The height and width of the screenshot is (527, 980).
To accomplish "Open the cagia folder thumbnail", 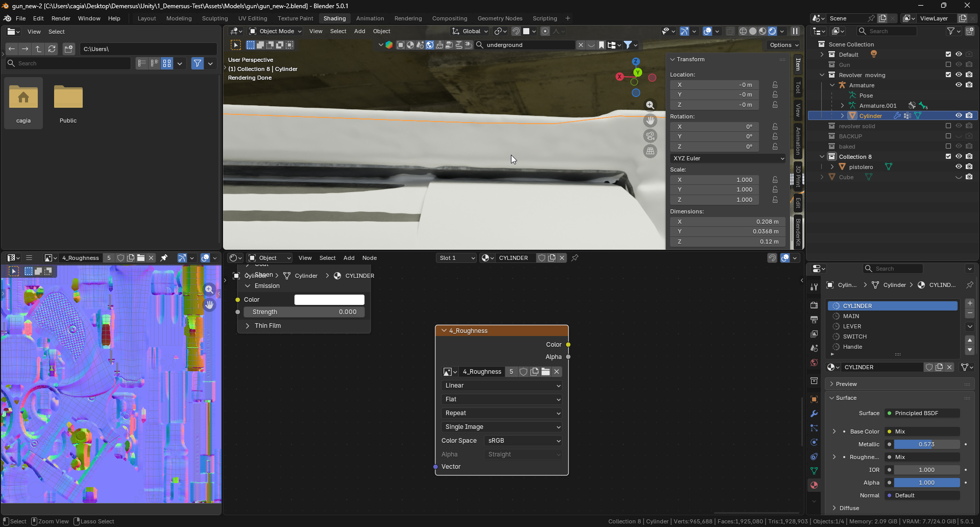I will (23, 103).
